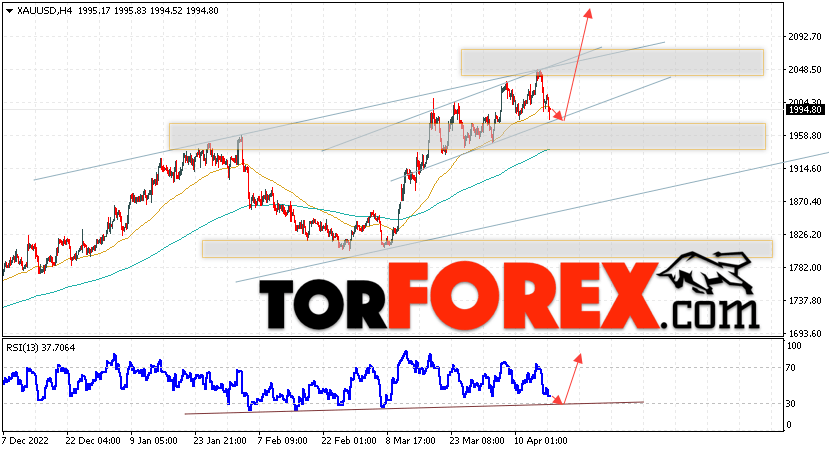This screenshot has height=452, width=829.
Task: Click the 23 Mar 08:00 time label
Action: click(x=476, y=440)
